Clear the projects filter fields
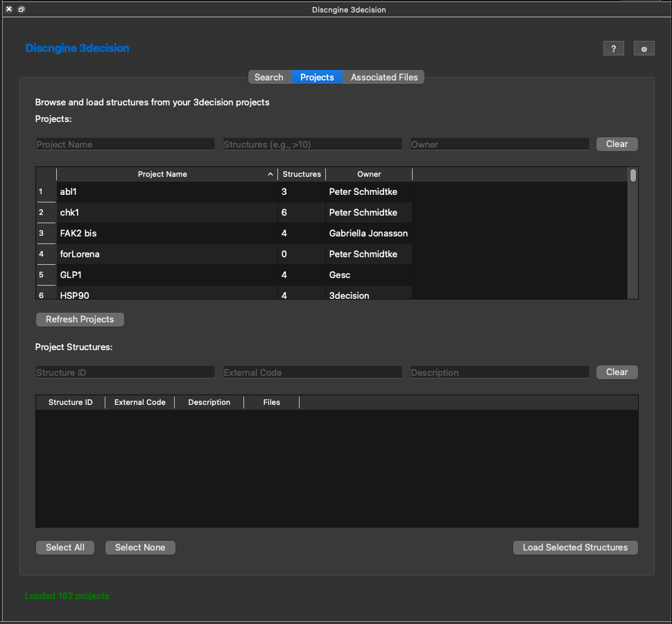Viewport: 672px width, 624px height. 617,144
